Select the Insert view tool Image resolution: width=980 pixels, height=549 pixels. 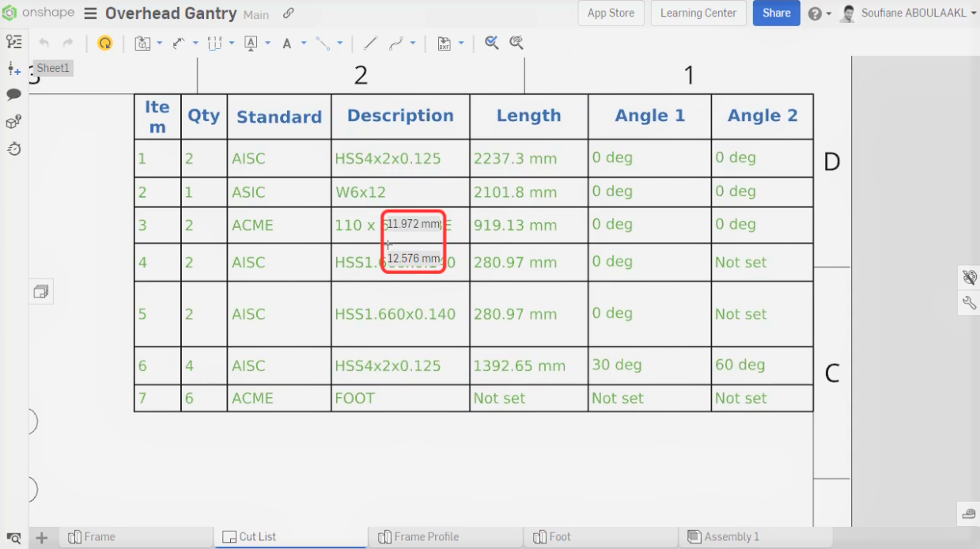(x=142, y=44)
